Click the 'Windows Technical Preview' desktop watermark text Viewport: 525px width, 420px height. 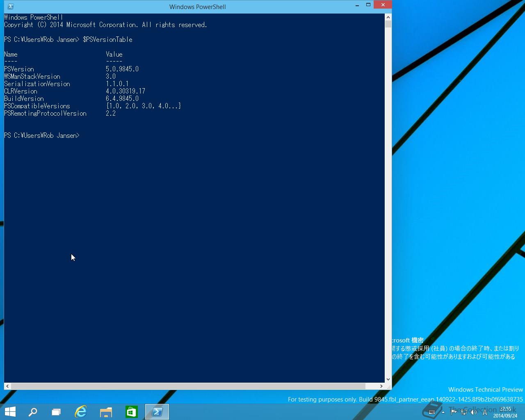486,390
